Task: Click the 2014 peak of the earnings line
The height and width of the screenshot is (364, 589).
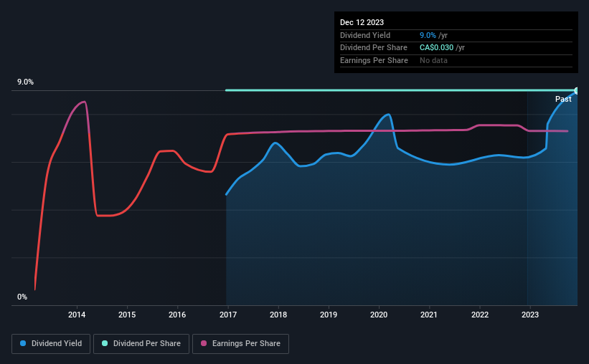Action: pyautogui.click(x=84, y=102)
